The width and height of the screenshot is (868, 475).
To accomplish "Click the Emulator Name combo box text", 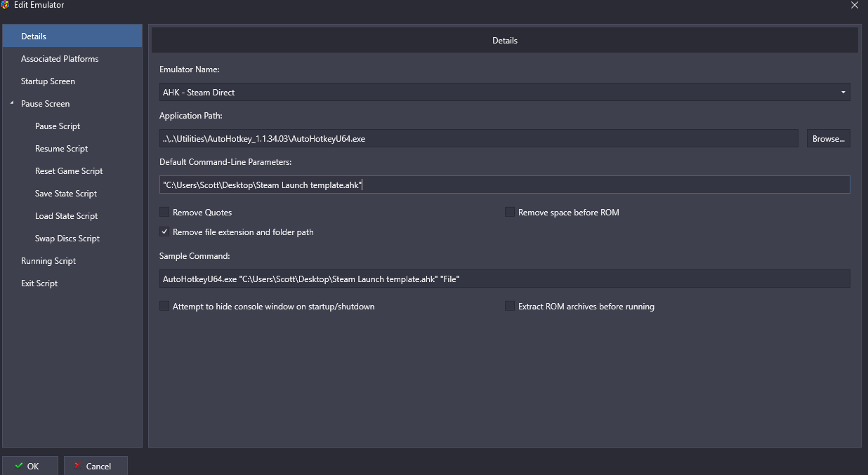I will 199,92.
